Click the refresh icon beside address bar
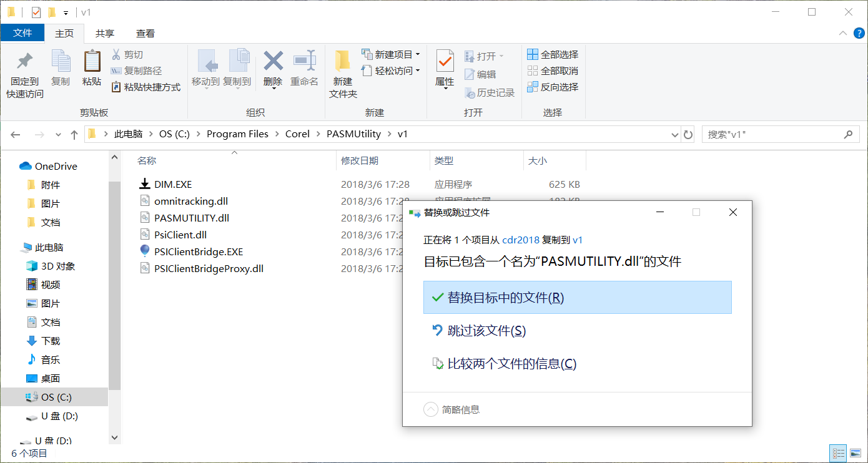Viewport: 868px width, 463px height. tap(688, 134)
